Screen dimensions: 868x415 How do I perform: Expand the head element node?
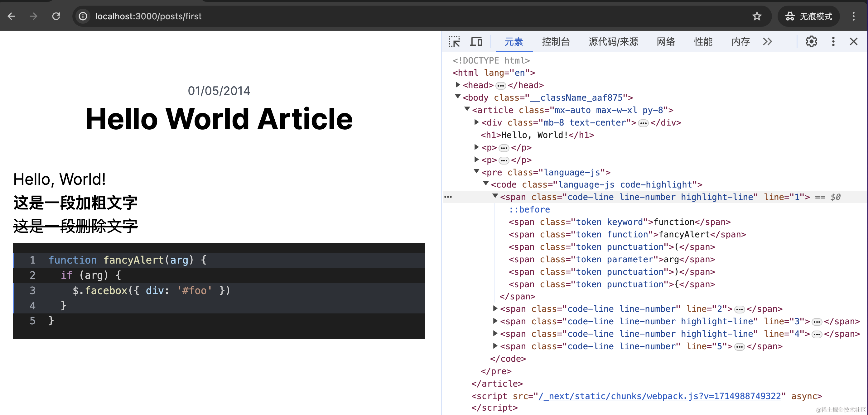458,85
